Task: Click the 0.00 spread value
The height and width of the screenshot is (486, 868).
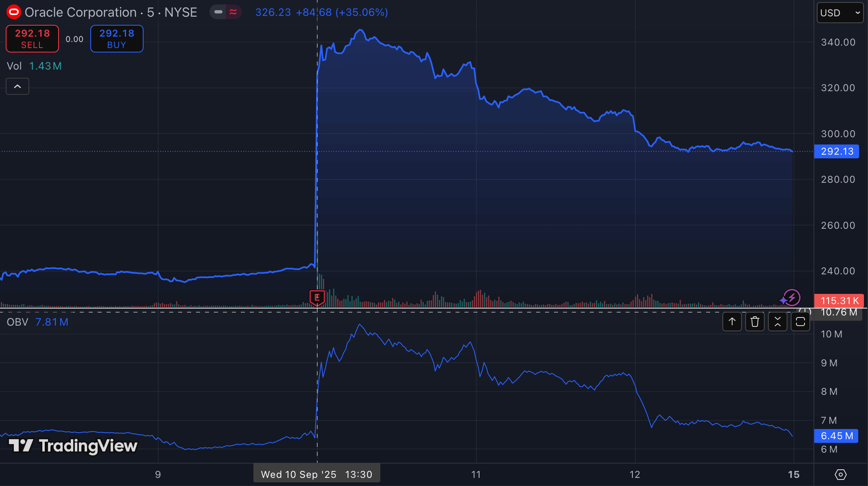Action: (x=74, y=39)
